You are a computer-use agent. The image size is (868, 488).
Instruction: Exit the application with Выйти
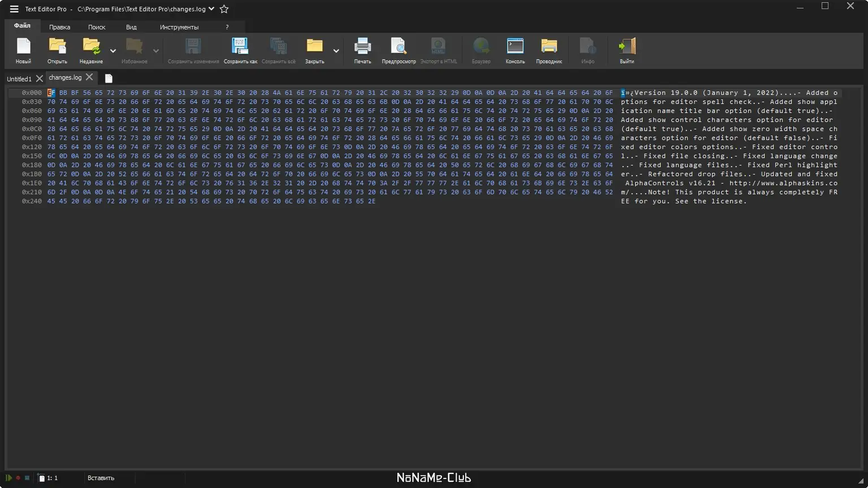627,51
